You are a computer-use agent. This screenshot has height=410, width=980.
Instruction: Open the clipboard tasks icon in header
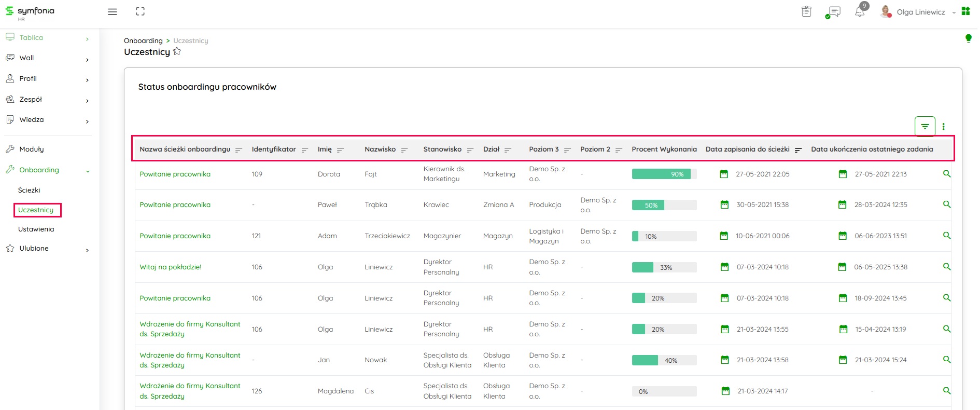pyautogui.click(x=806, y=11)
